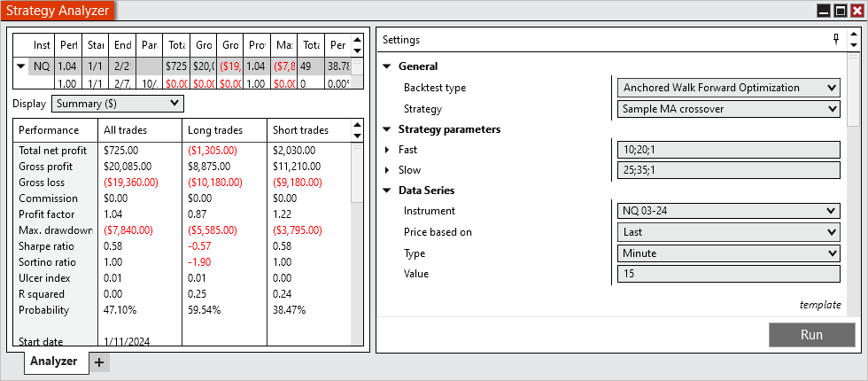Click the Run button
This screenshot has width=868, height=381.
[811, 335]
